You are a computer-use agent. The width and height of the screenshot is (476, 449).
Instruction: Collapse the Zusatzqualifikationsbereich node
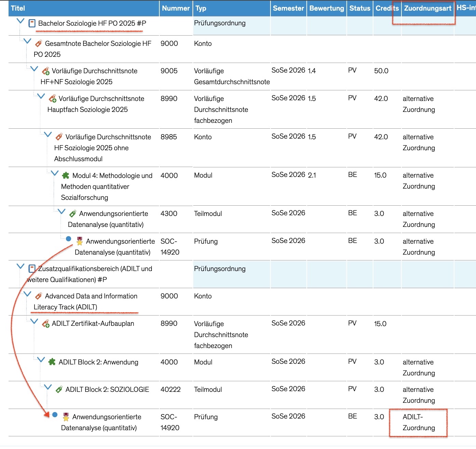[x=21, y=266]
